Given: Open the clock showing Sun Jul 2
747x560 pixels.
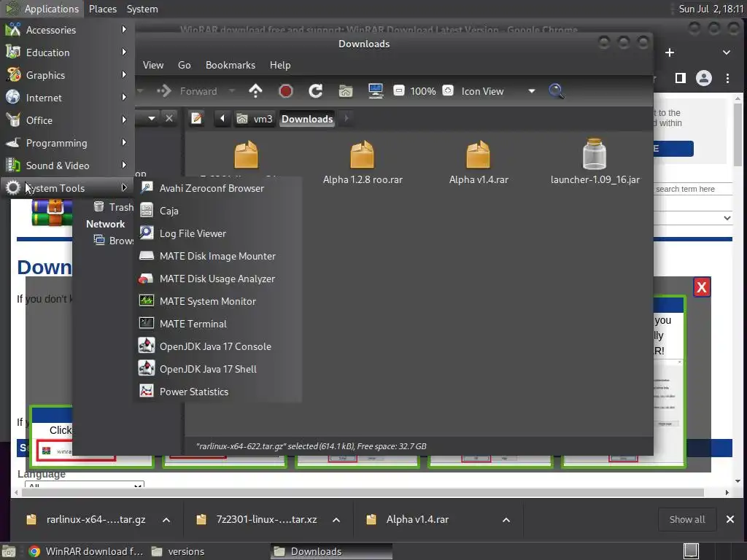Looking at the screenshot, I should pyautogui.click(x=711, y=9).
